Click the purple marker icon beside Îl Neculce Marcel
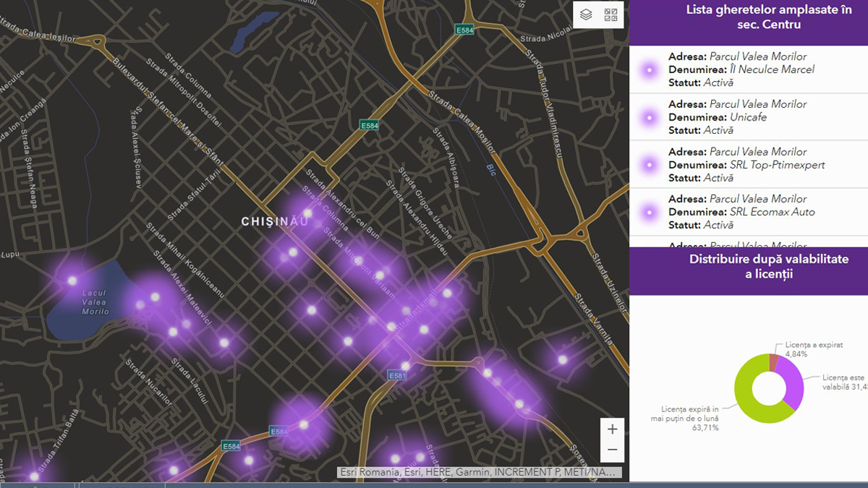 coord(649,70)
